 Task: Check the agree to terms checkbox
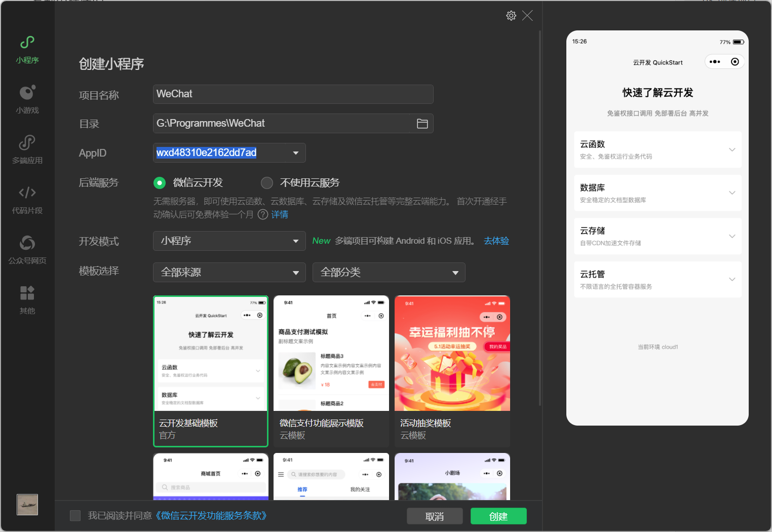point(75,516)
